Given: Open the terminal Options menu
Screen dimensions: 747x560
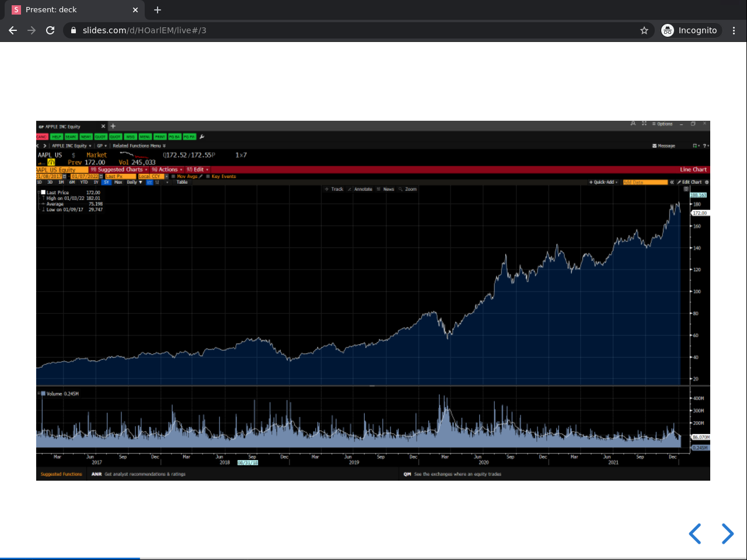Looking at the screenshot, I should click(662, 124).
